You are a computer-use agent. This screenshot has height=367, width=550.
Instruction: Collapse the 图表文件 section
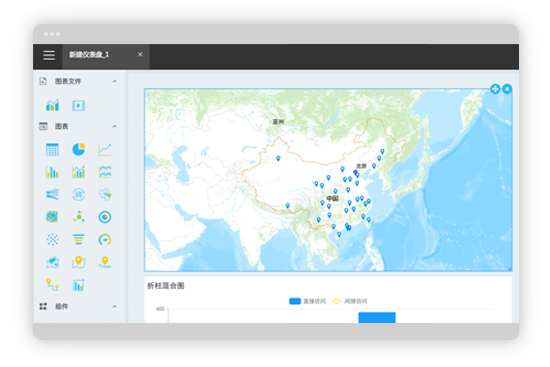115,81
